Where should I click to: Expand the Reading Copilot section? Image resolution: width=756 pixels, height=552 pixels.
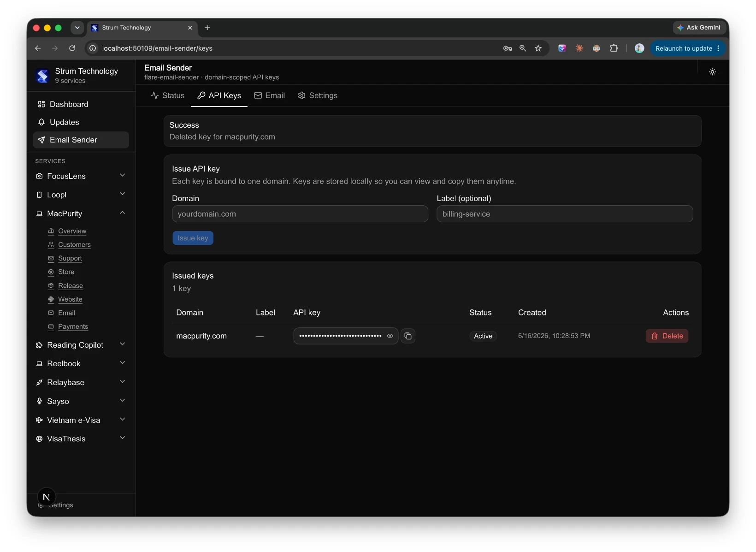(123, 344)
